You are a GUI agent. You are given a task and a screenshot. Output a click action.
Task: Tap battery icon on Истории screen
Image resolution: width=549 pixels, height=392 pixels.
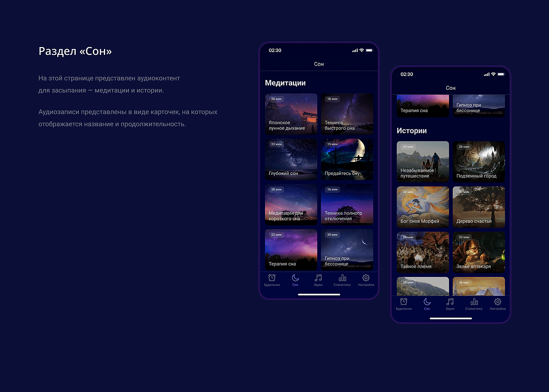pyautogui.click(x=501, y=74)
